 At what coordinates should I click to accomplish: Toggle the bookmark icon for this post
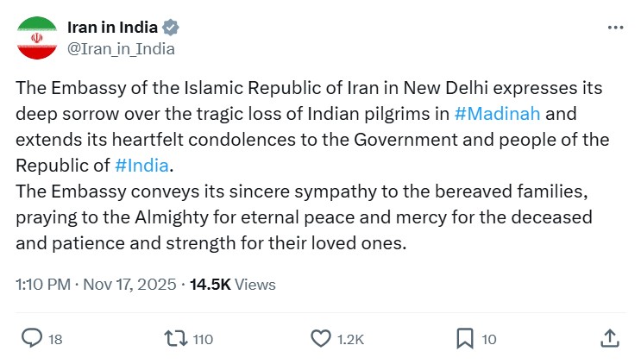click(464, 338)
